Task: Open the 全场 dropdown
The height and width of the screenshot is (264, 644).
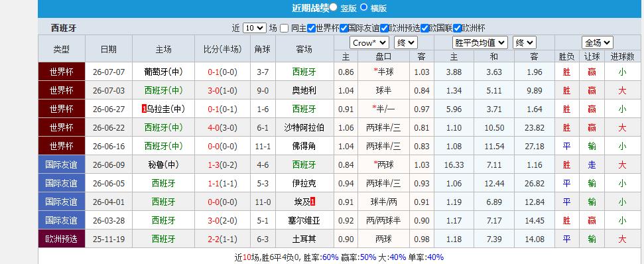Action: point(597,42)
